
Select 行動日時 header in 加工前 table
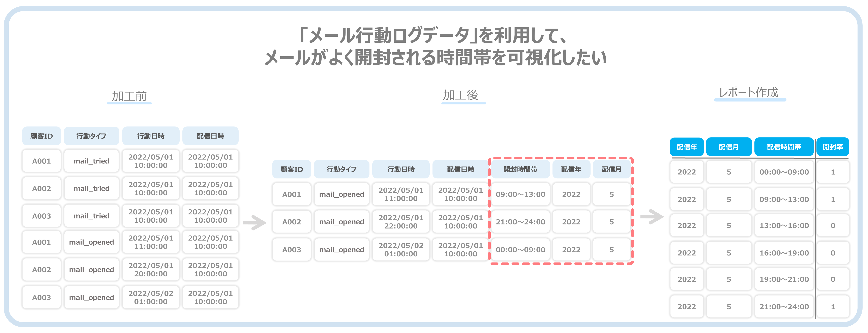[151, 136]
